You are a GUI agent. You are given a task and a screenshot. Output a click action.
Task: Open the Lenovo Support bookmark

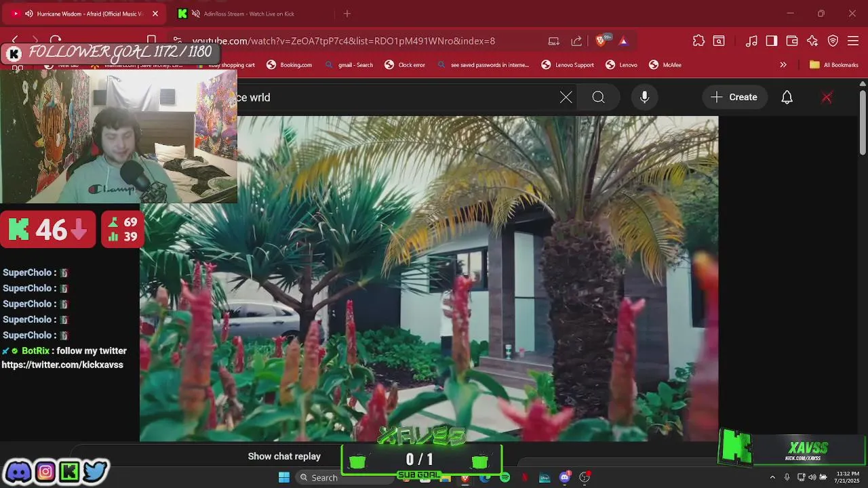(x=568, y=65)
